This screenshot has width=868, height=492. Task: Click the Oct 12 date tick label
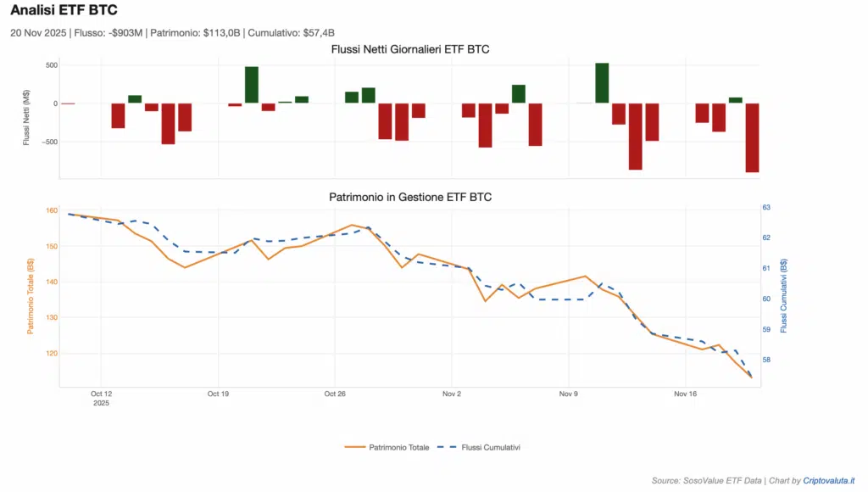pyautogui.click(x=101, y=394)
